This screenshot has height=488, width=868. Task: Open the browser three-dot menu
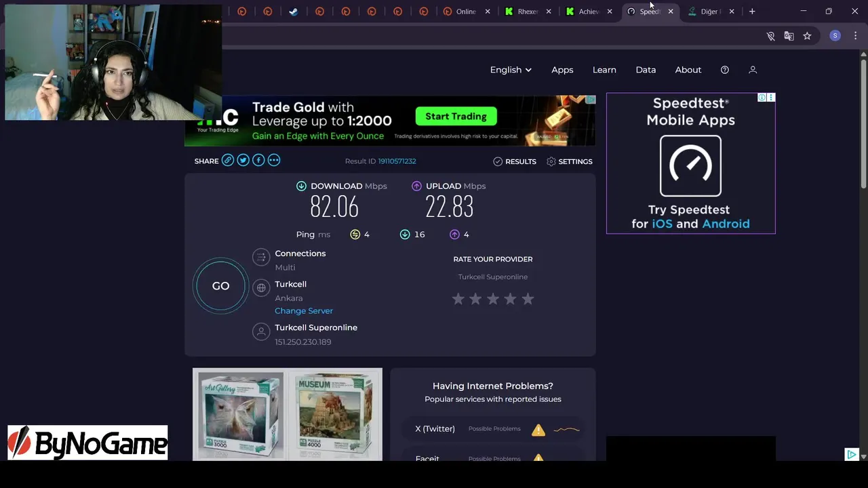point(855,36)
